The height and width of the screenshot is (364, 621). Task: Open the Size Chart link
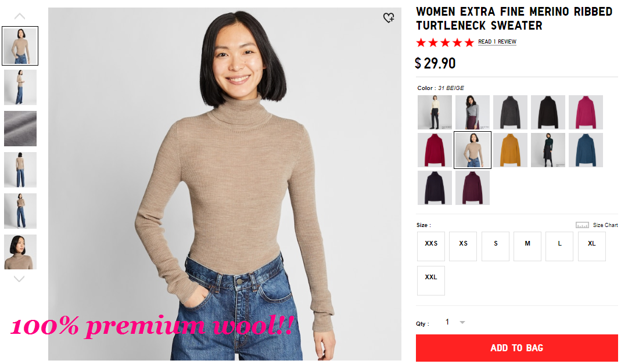point(605,225)
